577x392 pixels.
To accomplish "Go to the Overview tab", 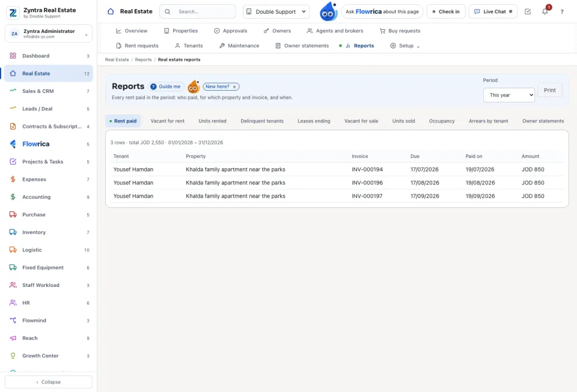I will 132,31.
